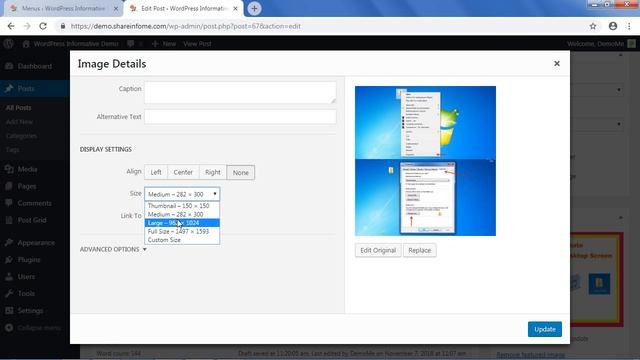
Task: Open Comments in WordPress sidebar
Action: pyautogui.click(x=35, y=203)
